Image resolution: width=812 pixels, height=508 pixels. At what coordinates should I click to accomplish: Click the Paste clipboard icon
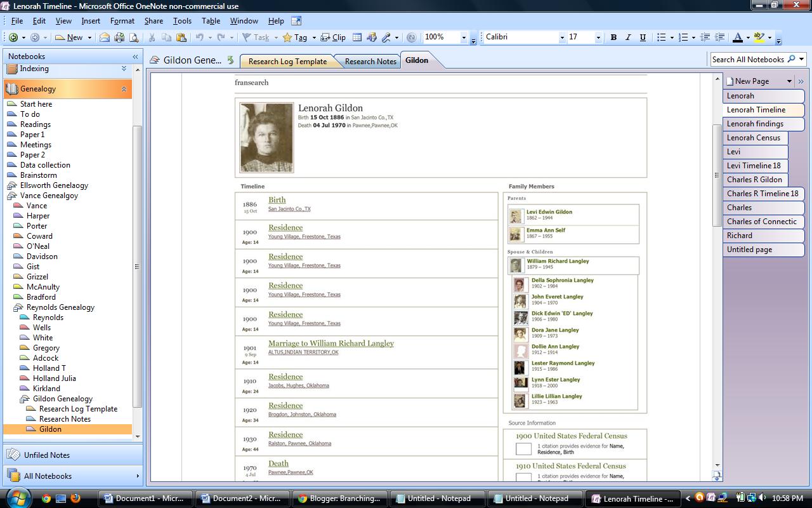(x=181, y=37)
